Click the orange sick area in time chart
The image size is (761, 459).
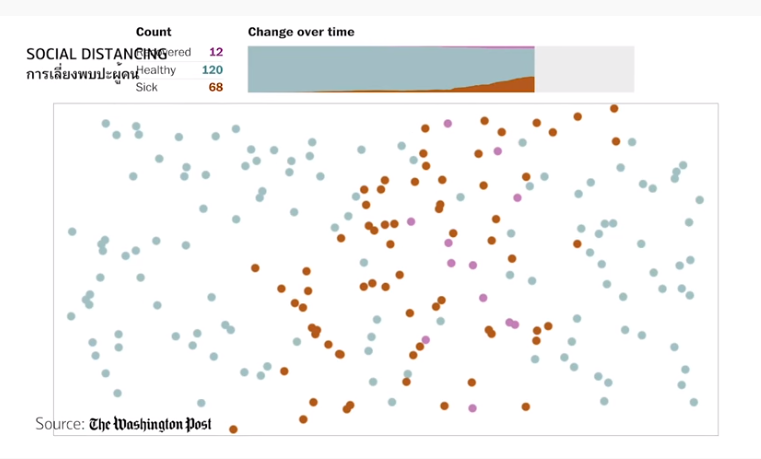[x=510, y=85]
